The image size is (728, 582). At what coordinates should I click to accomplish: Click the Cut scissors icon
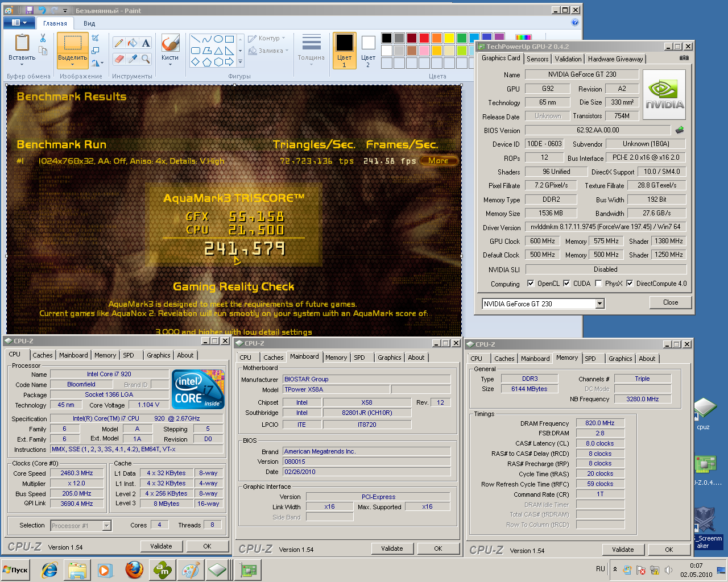[43, 38]
